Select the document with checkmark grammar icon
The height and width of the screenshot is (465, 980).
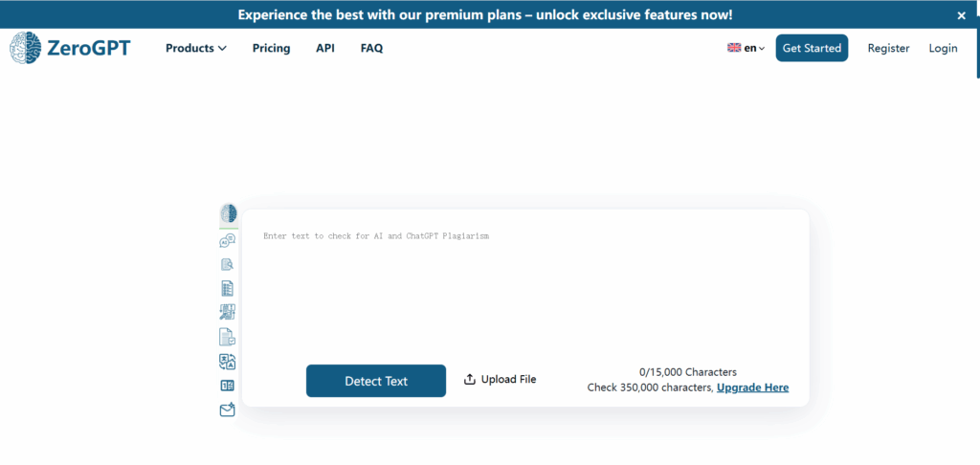[x=228, y=336]
